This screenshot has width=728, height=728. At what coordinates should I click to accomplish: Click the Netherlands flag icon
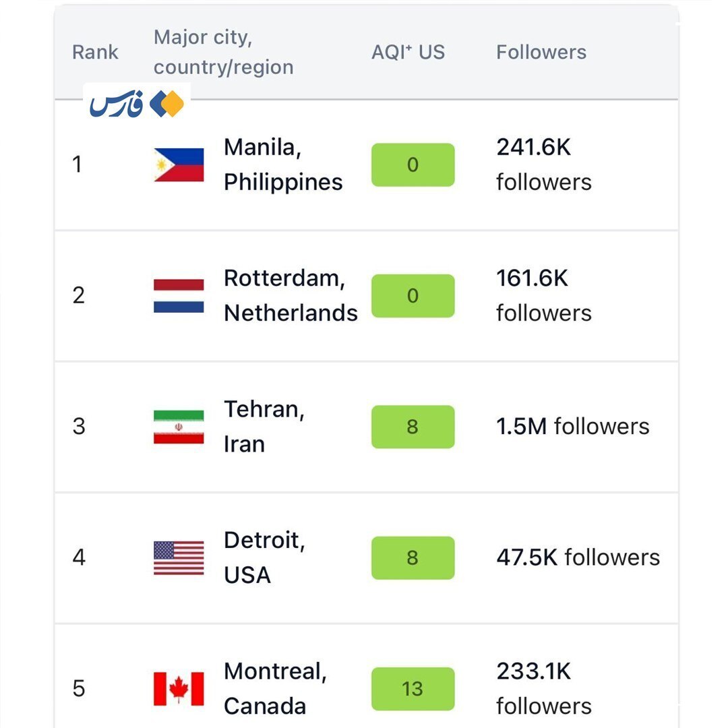tap(179, 296)
